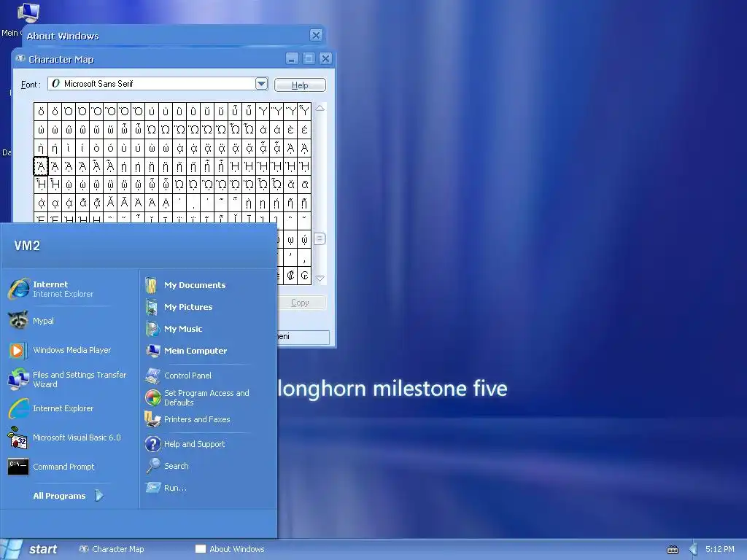Select the highlighted Ἂ character cell

(x=41, y=167)
